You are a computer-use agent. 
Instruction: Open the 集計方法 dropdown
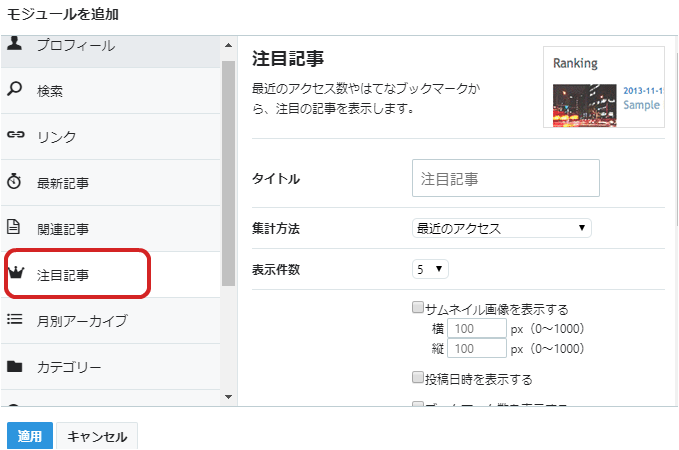pyautogui.click(x=501, y=228)
